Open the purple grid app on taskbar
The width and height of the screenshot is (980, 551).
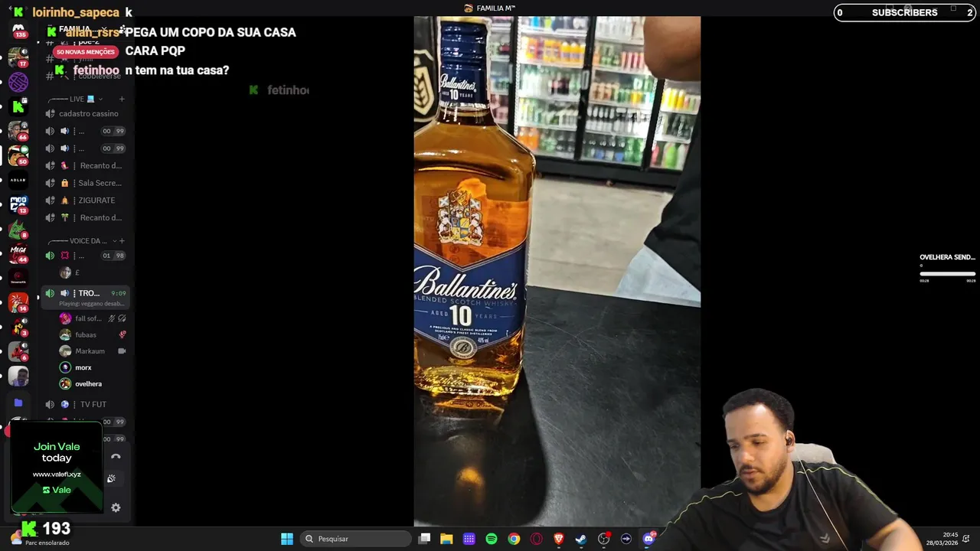(x=469, y=539)
